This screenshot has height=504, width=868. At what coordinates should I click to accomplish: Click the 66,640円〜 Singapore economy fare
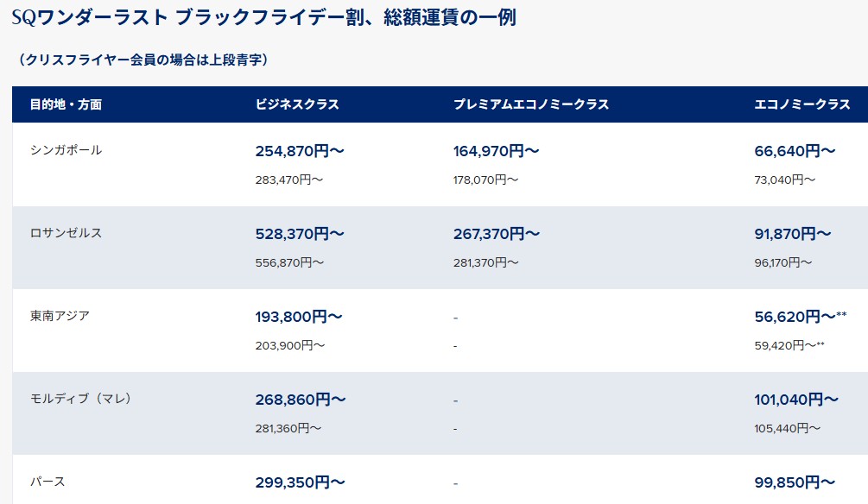[x=795, y=151]
